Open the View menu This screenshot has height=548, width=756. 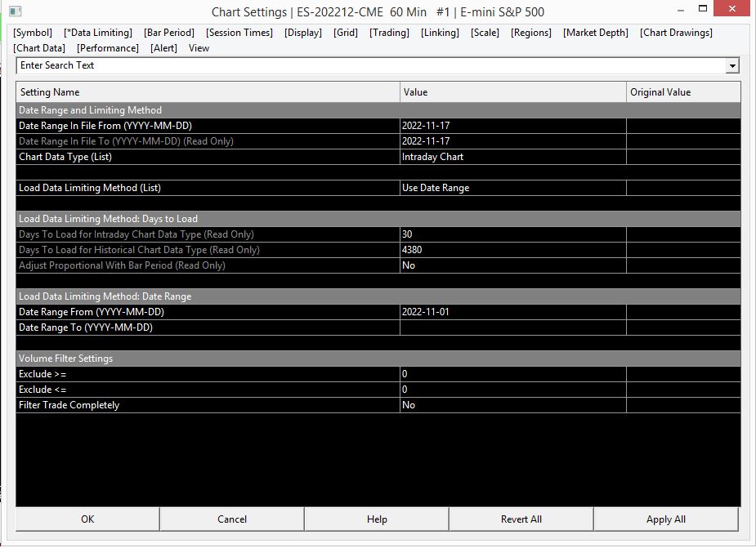(x=199, y=48)
